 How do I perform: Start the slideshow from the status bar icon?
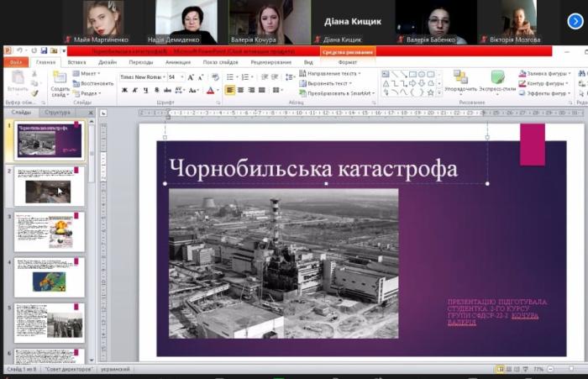pyautogui.click(x=525, y=369)
